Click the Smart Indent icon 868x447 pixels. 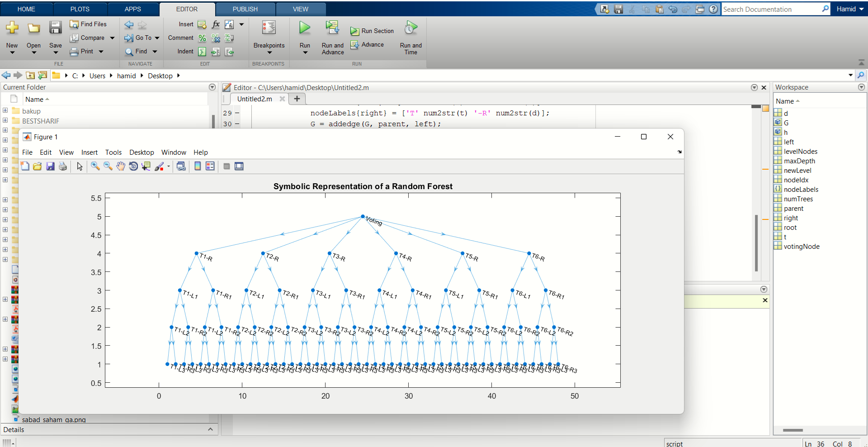pyautogui.click(x=202, y=52)
